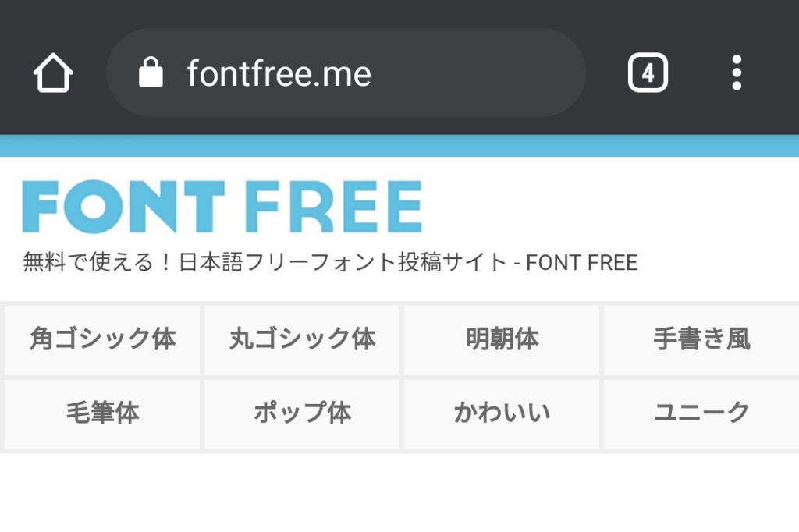The width and height of the screenshot is (799, 532).
Task: Click the dark toolbar gap before tab counter
Action: pyautogui.click(x=606, y=74)
